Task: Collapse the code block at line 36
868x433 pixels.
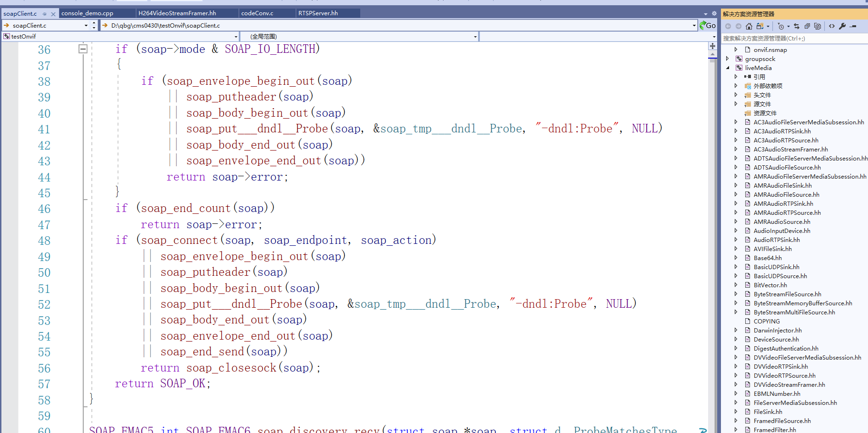Action: coord(83,49)
